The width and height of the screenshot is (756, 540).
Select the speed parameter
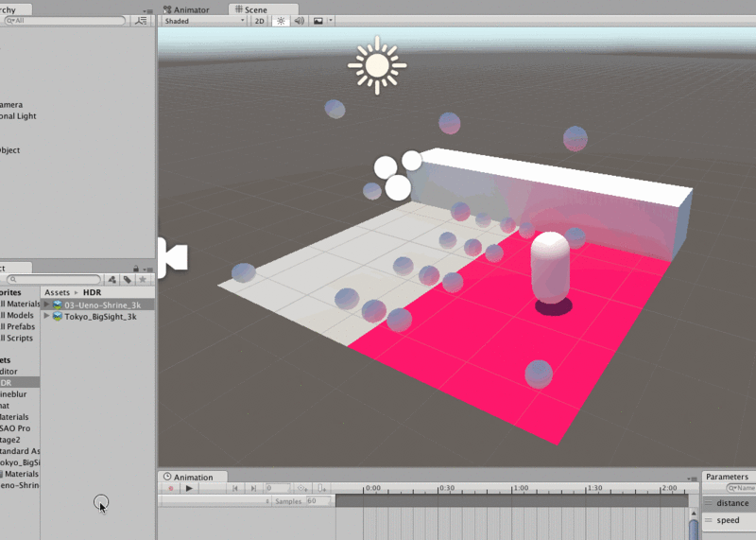point(729,520)
